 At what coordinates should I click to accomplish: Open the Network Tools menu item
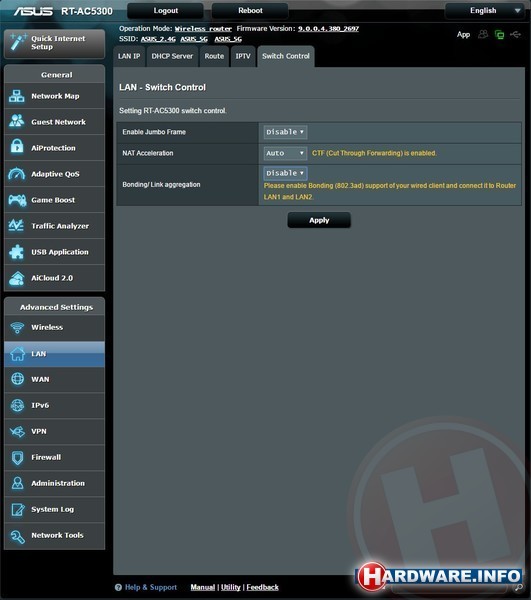tap(54, 536)
